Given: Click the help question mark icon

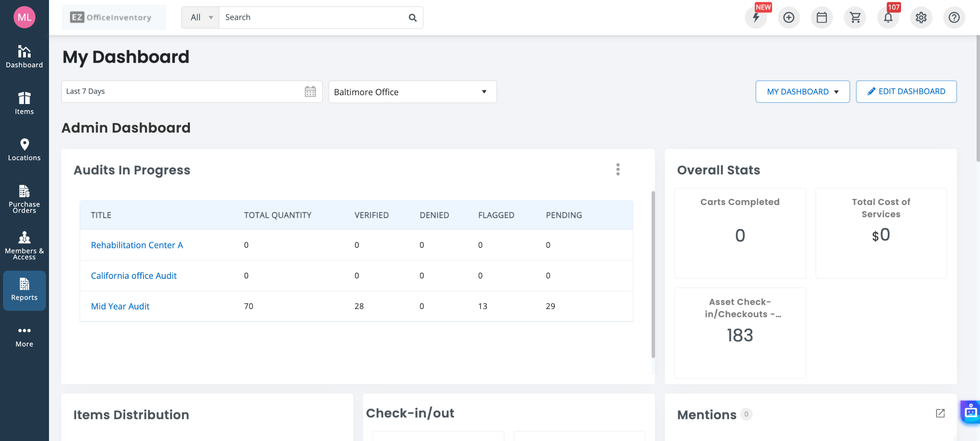Looking at the screenshot, I should [954, 18].
